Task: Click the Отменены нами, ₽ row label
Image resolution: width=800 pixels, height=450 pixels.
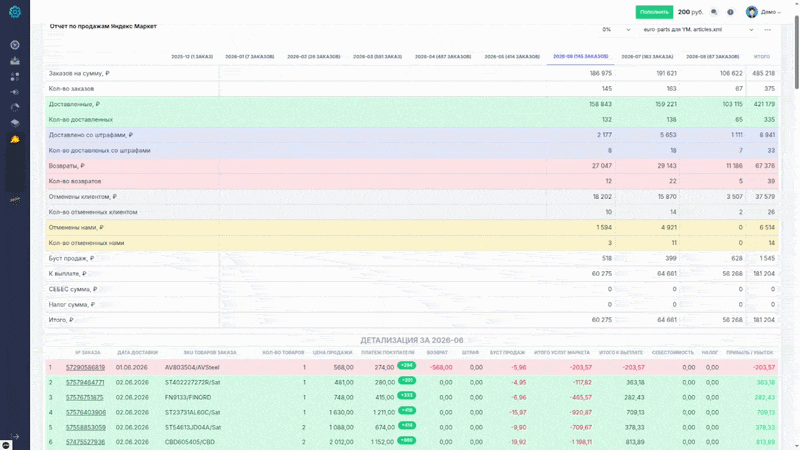Action: 76,228
